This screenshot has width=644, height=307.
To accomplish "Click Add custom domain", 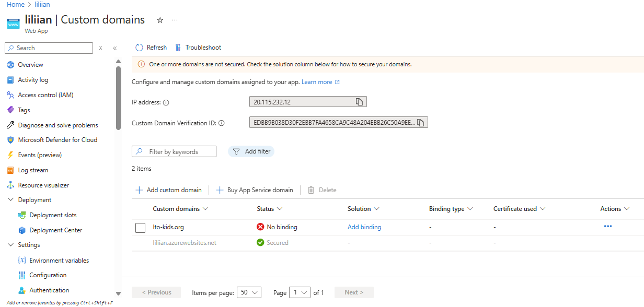I will pyautogui.click(x=168, y=190).
